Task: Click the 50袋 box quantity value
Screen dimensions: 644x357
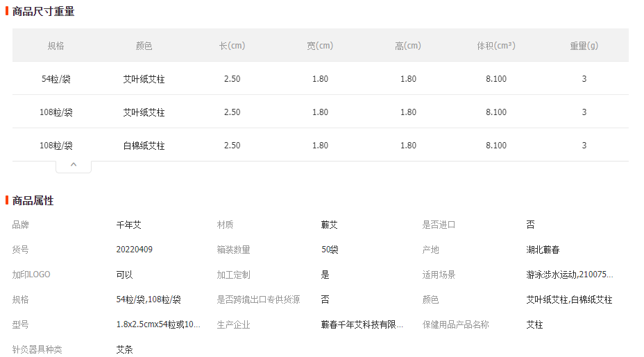Action: (x=330, y=250)
